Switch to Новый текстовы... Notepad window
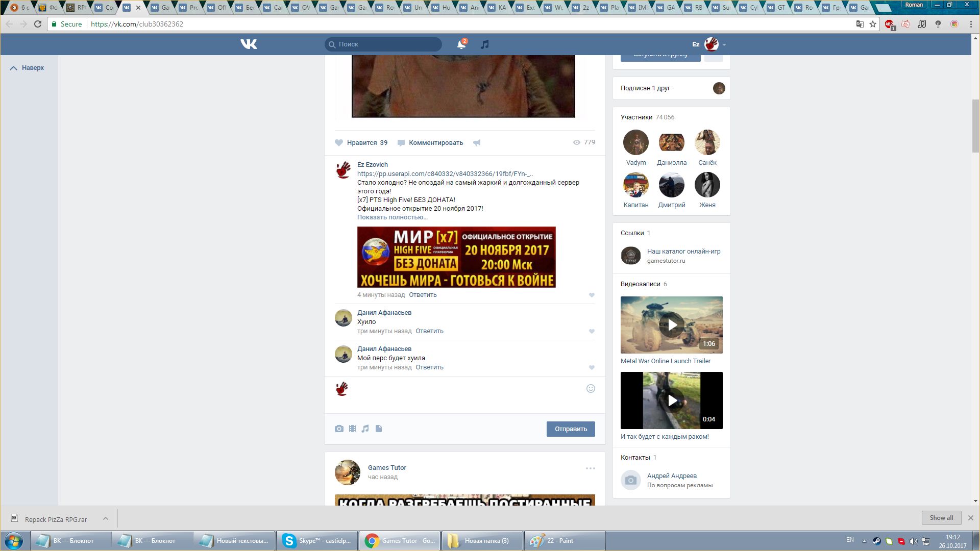The image size is (980, 551). pyautogui.click(x=234, y=541)
